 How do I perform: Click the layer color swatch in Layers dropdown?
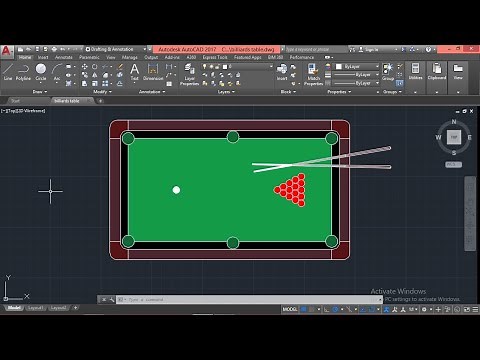pos(225,67)
